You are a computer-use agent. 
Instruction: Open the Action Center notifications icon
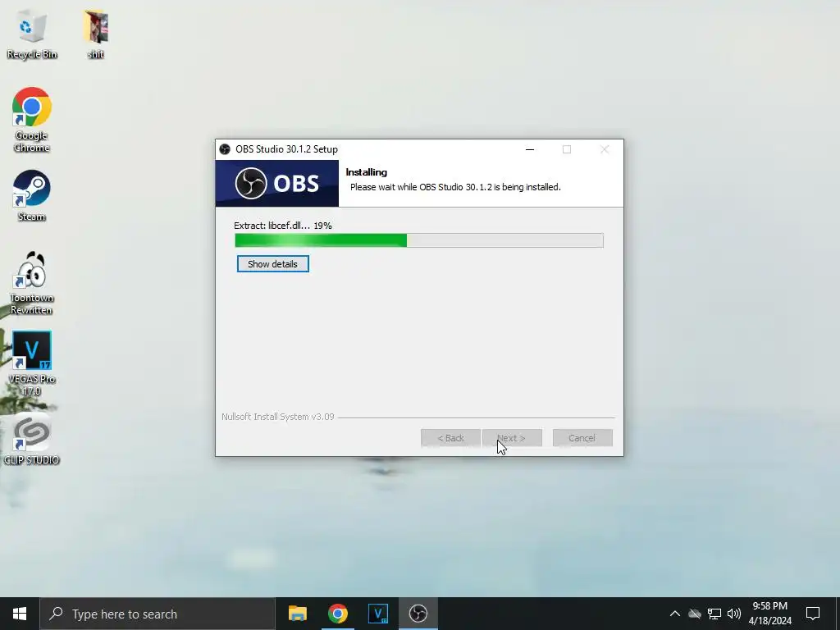[813, 614]
